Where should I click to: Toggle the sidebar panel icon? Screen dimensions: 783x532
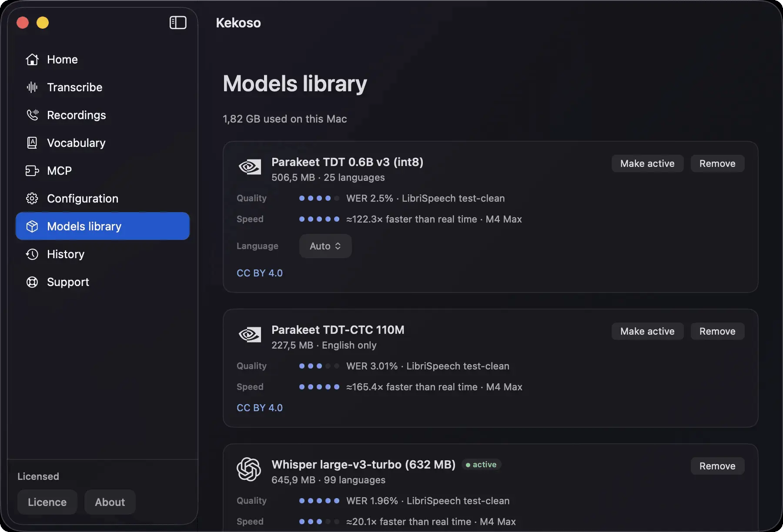click(x=178, y=23)
